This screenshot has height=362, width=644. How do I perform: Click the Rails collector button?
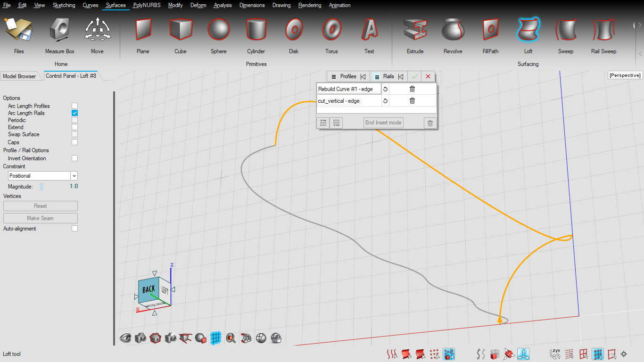(388, 76)
